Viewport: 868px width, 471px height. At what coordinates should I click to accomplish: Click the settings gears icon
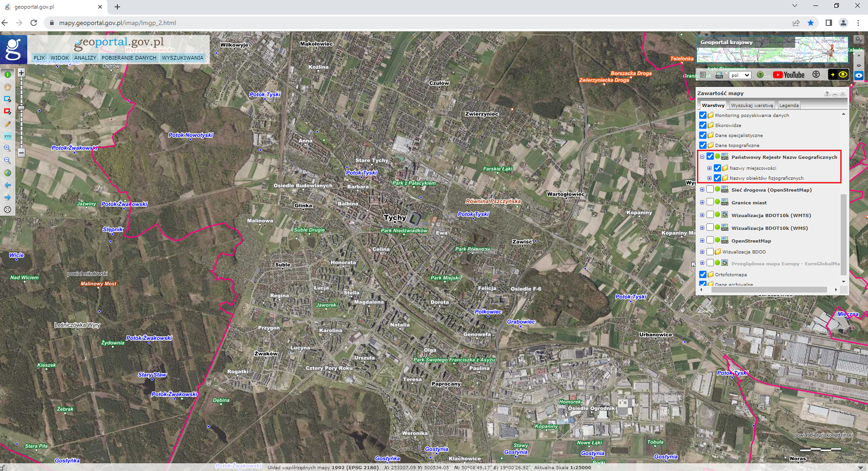(x=858, y=40)
